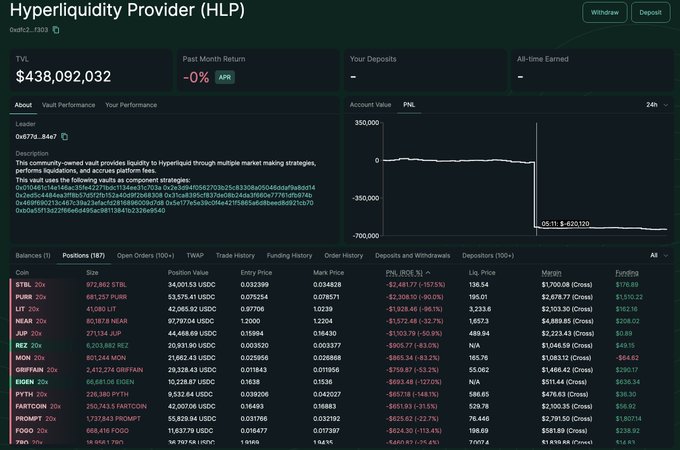Open the Open Orders (100+) tab

click(145, 256)
